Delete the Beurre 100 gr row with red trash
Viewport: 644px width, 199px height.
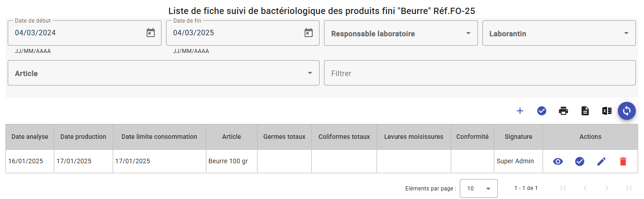coord(623,161)
